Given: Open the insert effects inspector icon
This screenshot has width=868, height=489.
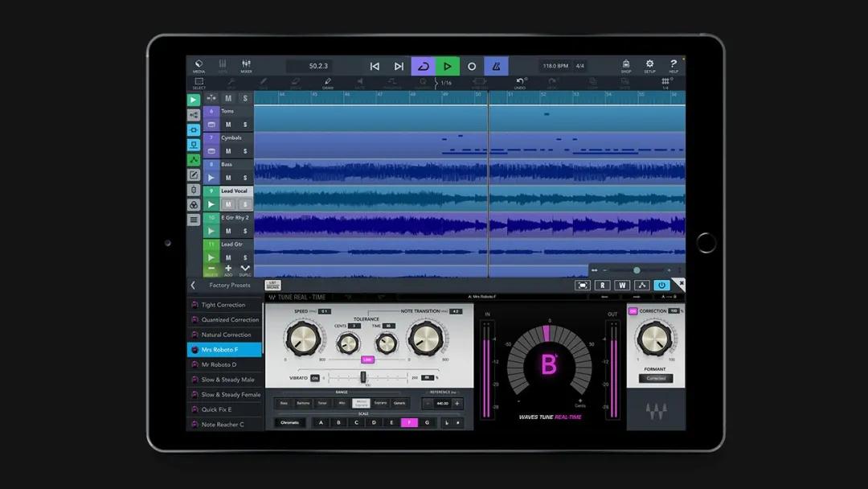Looking at the screenshot, I should coord(194,130).
